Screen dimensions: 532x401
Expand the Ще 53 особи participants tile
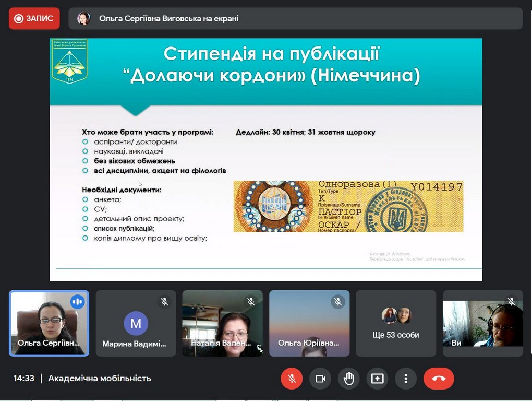click(396, 324)
